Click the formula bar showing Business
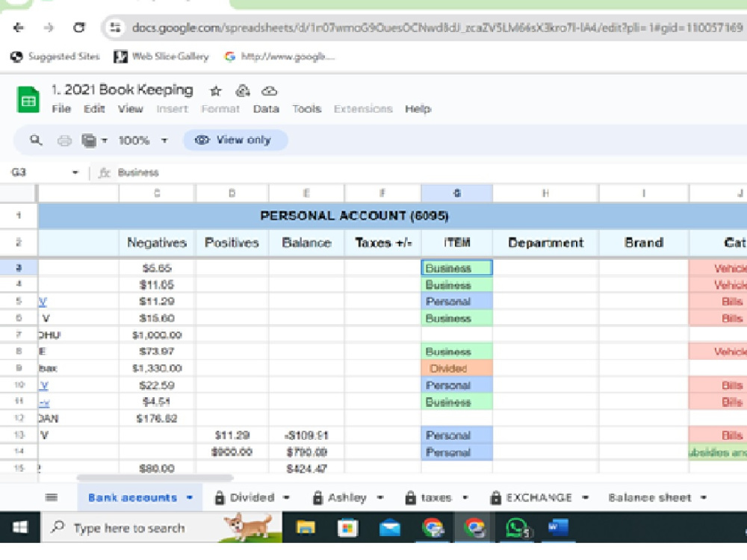The width and height of the screenshot is (747, 560). 138,172
